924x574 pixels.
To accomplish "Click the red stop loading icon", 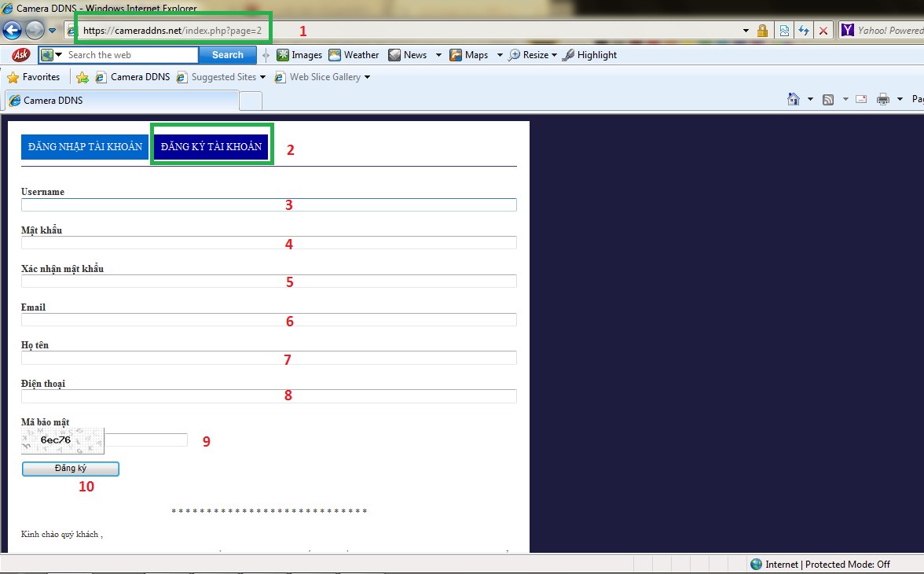I will 823,31.
